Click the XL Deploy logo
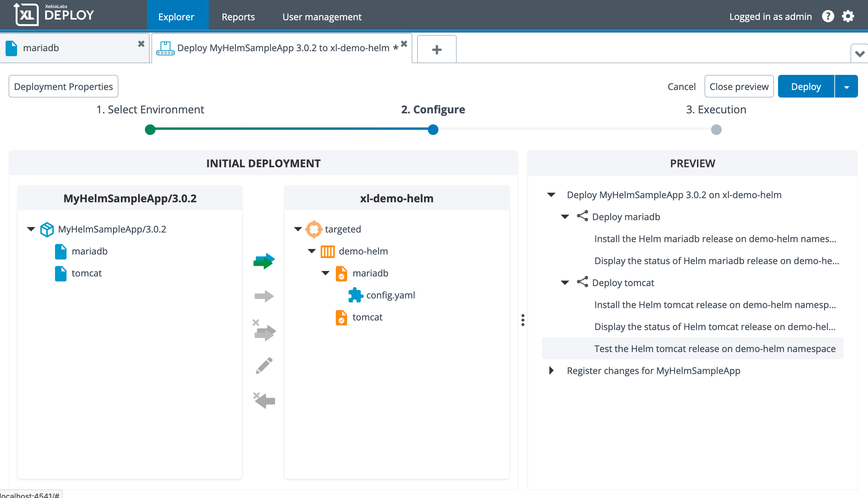Viewport: 868px width, 498px height. click(54, 15)
